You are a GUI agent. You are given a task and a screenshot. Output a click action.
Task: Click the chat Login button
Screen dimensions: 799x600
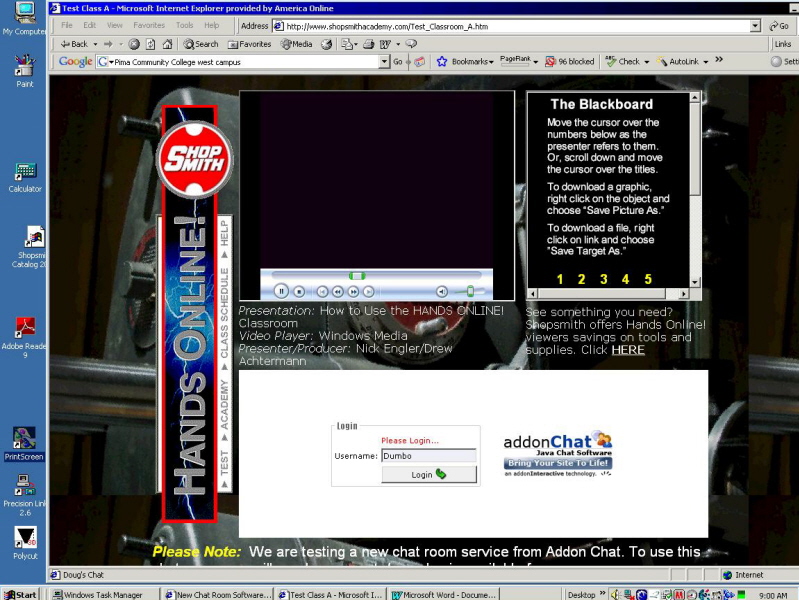(x=429, y=475)
